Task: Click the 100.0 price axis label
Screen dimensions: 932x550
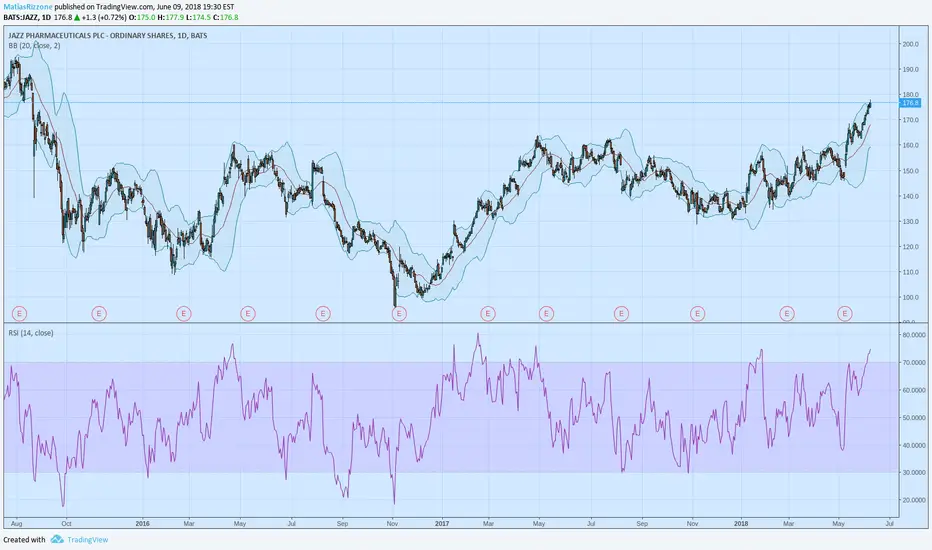Action: 911,297
